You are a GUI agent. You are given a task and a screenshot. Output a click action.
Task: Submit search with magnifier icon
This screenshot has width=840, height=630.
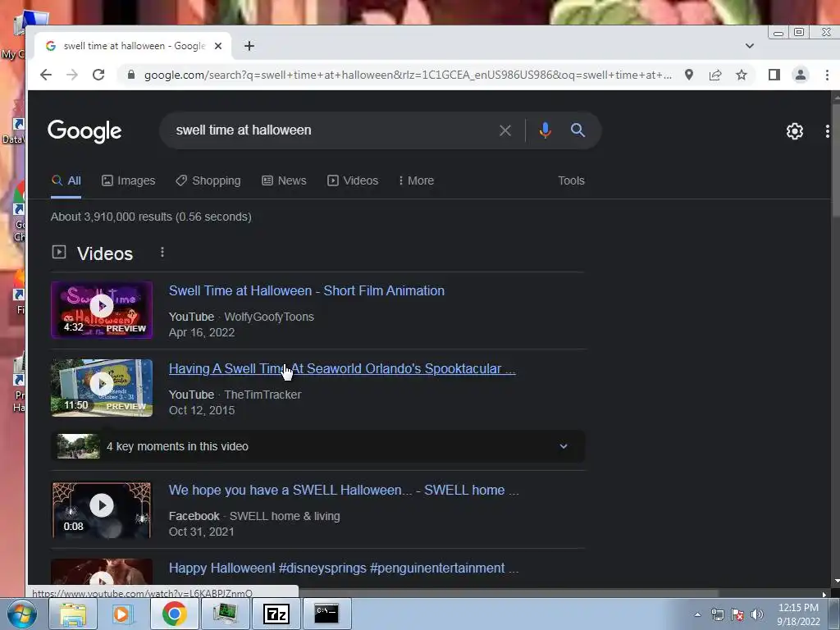click(577, 130)
